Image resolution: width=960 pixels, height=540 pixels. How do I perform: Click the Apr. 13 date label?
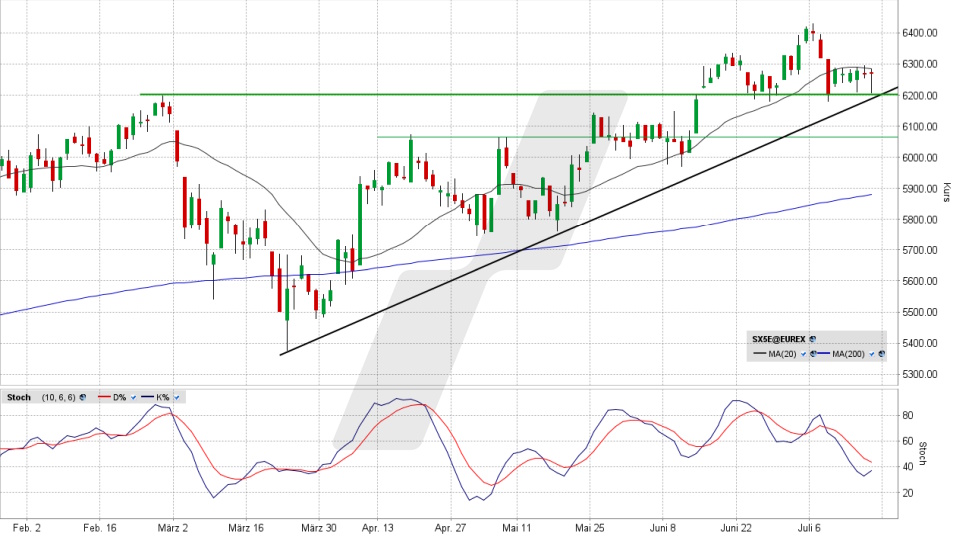point(378,528)
